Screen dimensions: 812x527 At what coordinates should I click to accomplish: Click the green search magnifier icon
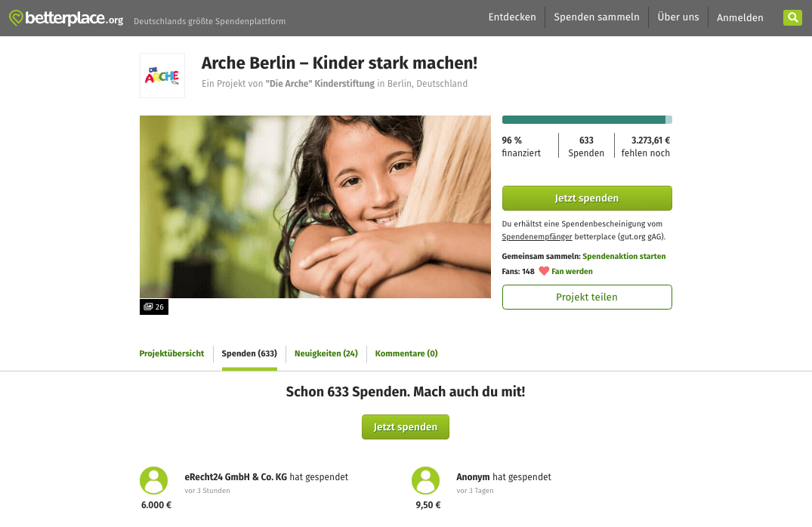[x=792, y=17]
